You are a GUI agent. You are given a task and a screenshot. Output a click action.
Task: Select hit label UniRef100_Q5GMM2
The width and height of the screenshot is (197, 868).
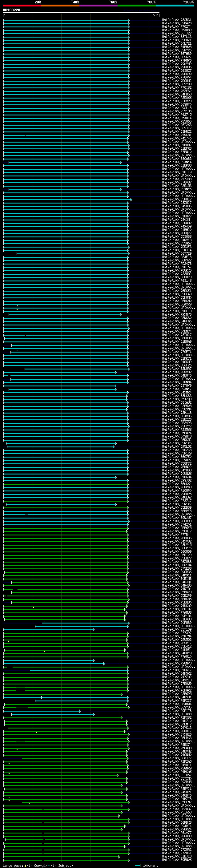[x=177, y=81]
